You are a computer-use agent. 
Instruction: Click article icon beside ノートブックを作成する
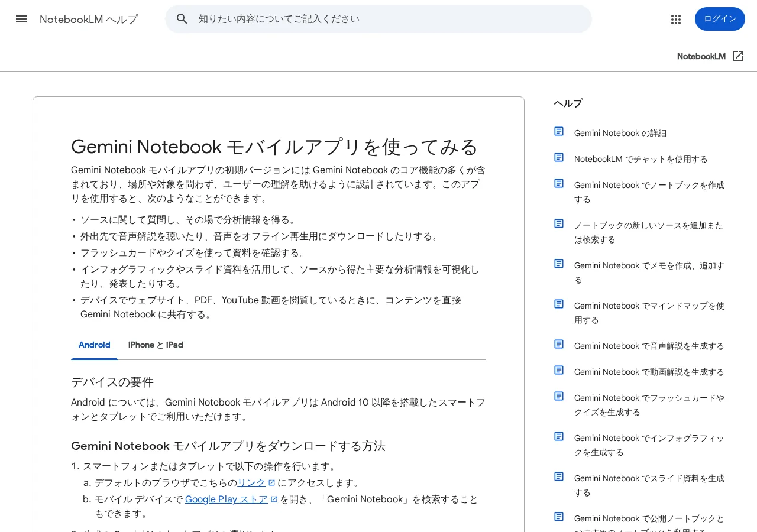(x=559, y=183)
